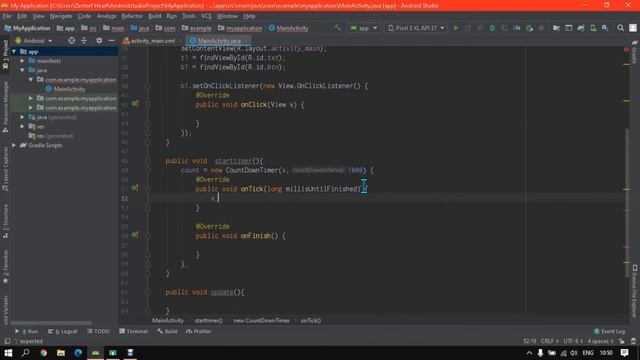
Task: Toggle the Device File Explorer side tab
Action: pos(635,291)
